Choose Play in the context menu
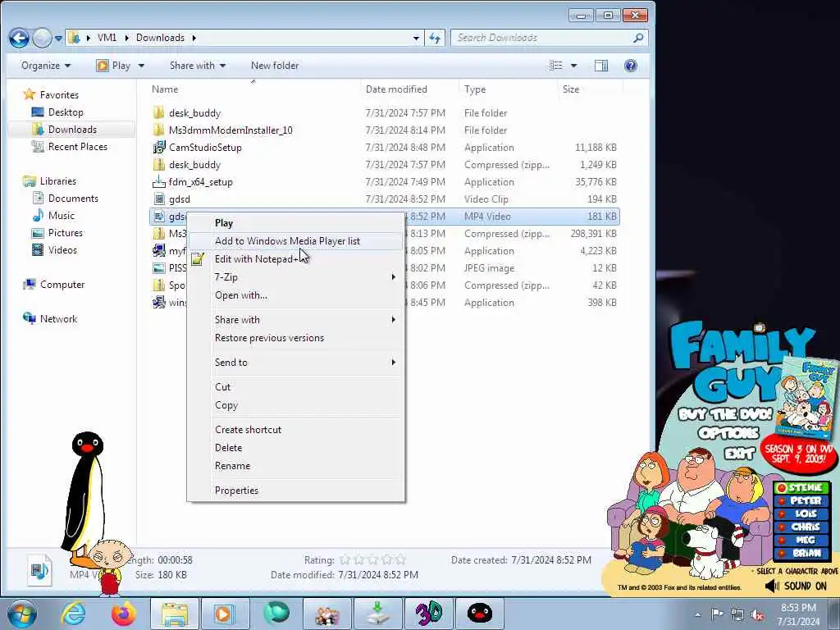The image size is (840, 630). 295,223
